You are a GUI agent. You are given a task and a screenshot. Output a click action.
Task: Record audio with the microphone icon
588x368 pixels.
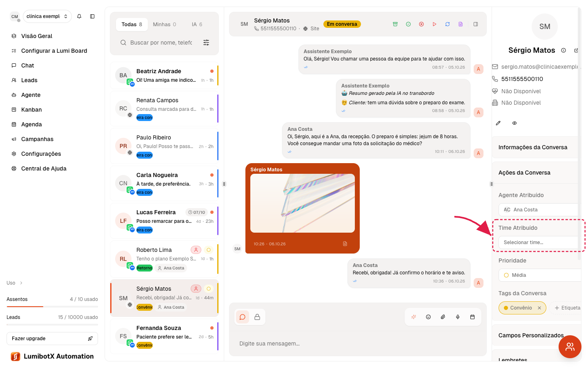pyautogui.click(x=458, y=317)
